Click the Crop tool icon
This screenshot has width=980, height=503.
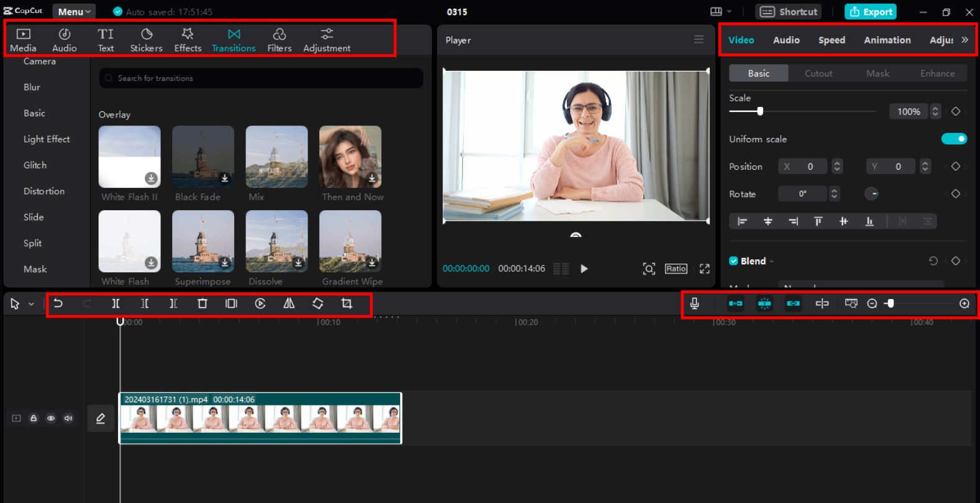click(347, 303)
